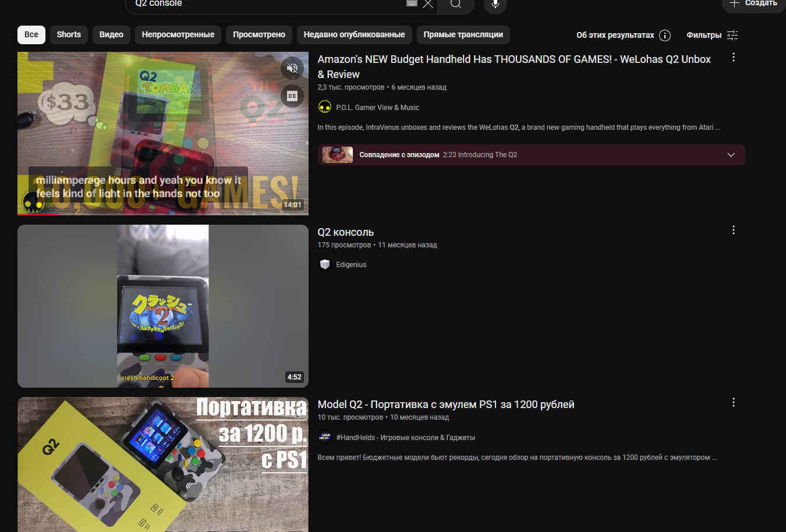Click the In this episode description snippet
The height and width of the screenshot is (532, 786).
click(519, 127)
